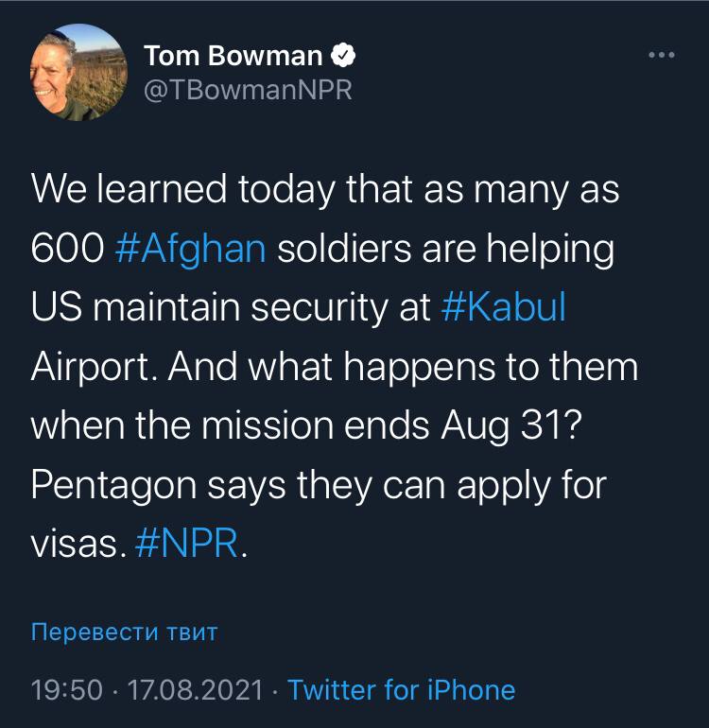Click the Tom Bowman display name
709x728 pixels.
pos(233,57)
